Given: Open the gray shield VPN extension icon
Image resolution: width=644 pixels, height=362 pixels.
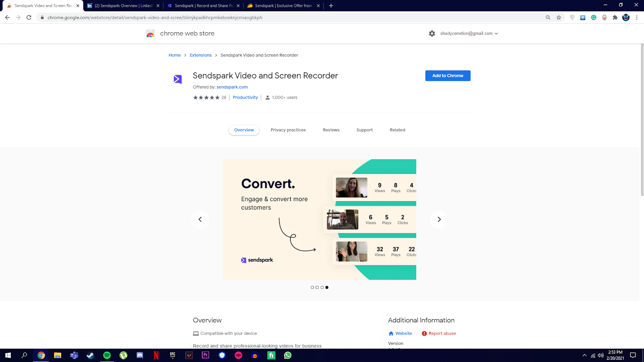Looking at the screenshot, I should [x=572, y=17].
